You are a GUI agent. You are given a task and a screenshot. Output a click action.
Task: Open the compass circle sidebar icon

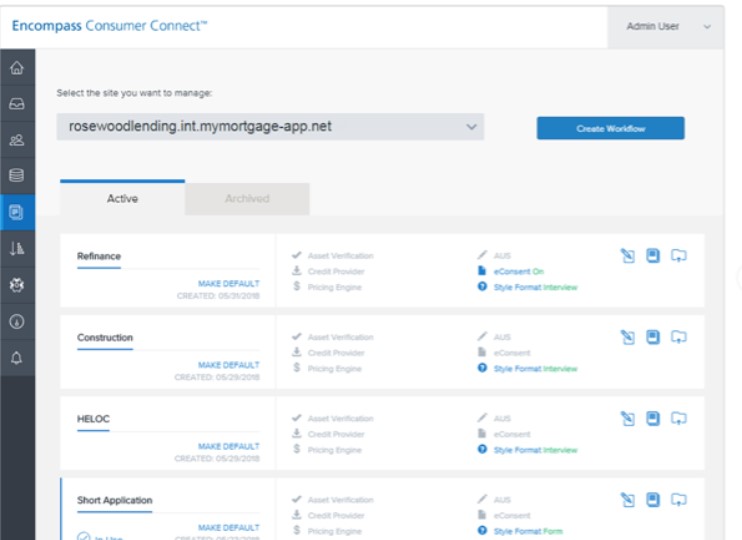(x=17, y=322)
